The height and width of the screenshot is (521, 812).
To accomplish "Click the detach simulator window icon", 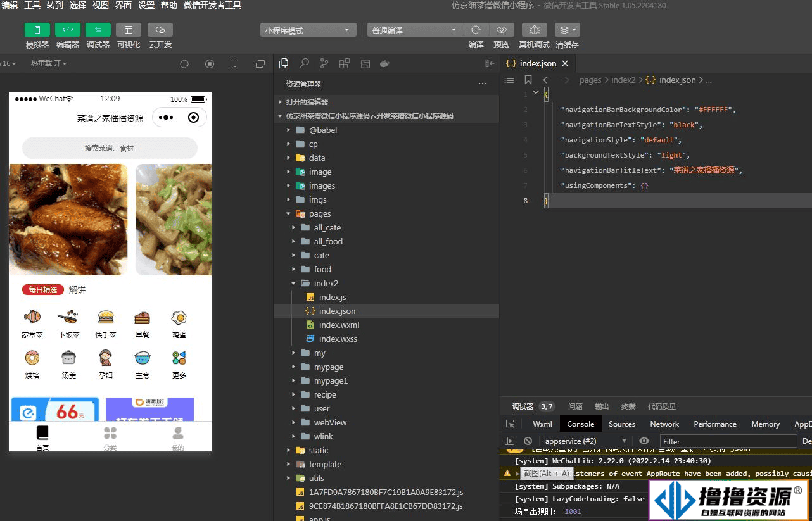I will click(x=260, y=64).
